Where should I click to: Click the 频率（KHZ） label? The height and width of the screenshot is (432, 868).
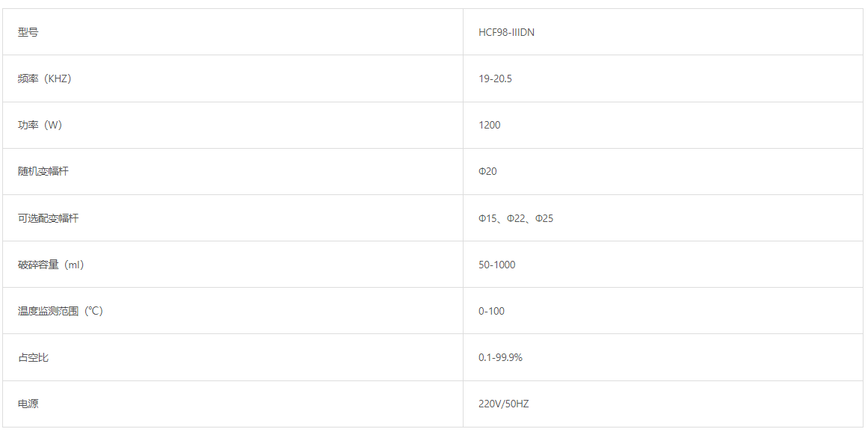[45, 78]
